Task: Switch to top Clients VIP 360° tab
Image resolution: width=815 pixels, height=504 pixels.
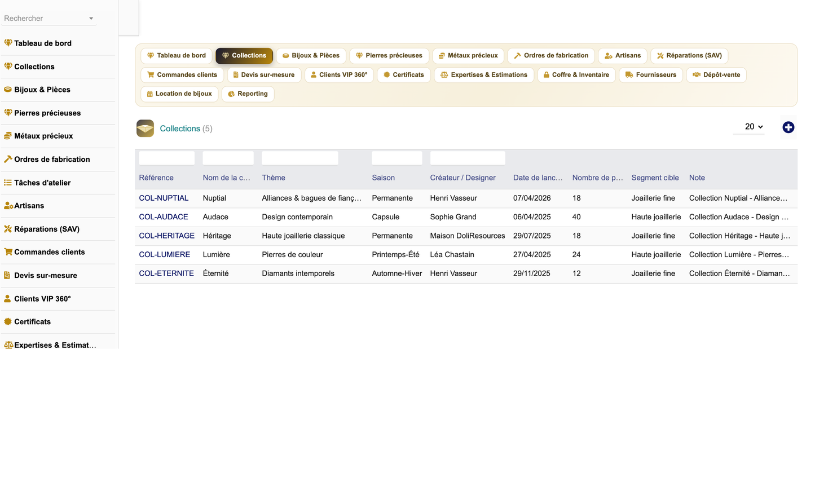Action: (x=339, y=75)
